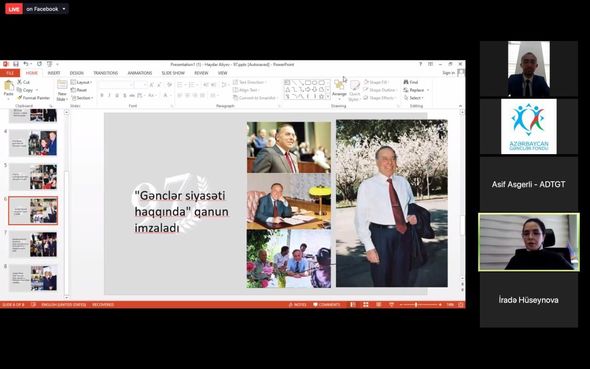Open the Section dropdown
590x369 pixels.
[x=82, y=98]
